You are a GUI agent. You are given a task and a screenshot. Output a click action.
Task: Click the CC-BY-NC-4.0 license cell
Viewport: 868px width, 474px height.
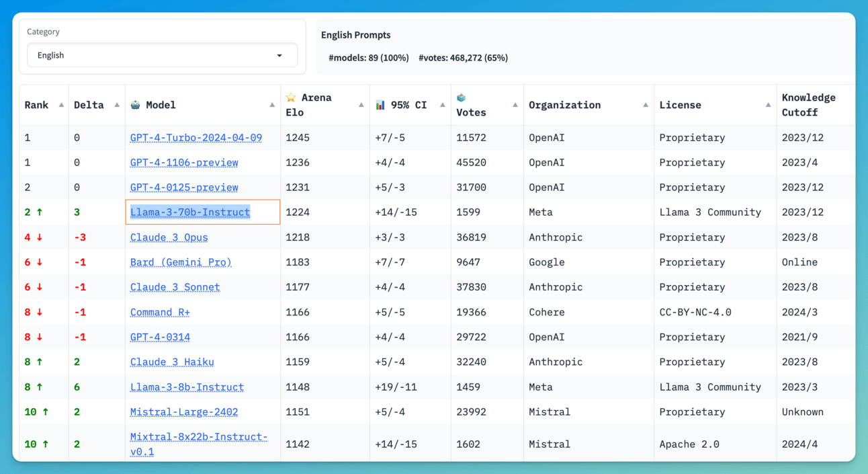(x=695, y=312)
